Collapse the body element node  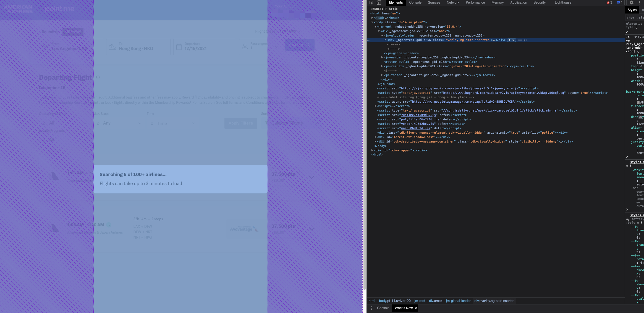click(x=372, y=22)
